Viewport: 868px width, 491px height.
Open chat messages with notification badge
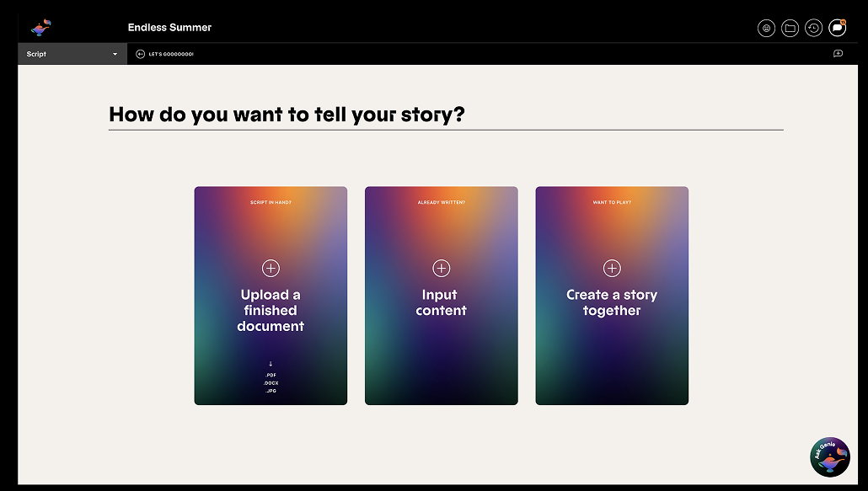tap(837, 28)
